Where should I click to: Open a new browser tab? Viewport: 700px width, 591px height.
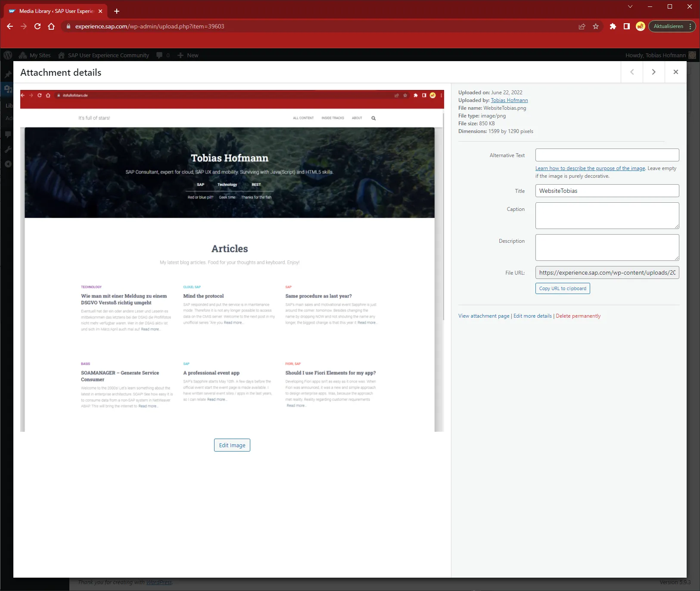point(117,11)
